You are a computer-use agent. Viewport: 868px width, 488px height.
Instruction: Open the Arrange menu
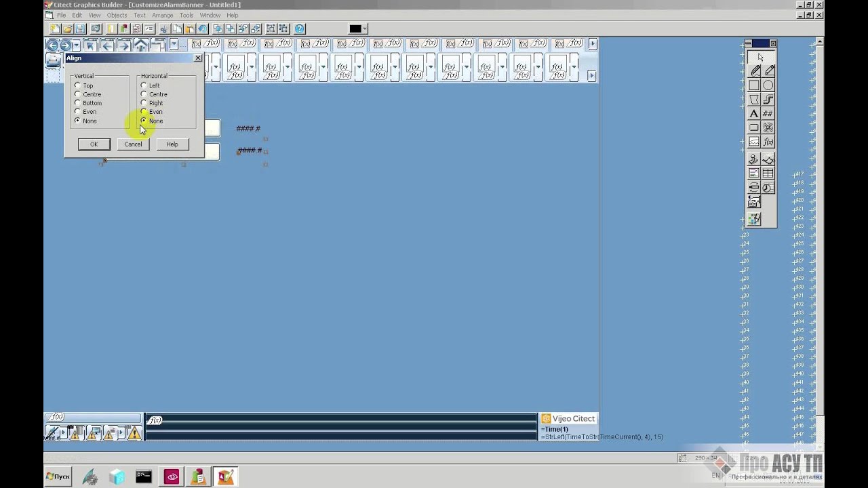click(163, 15)
